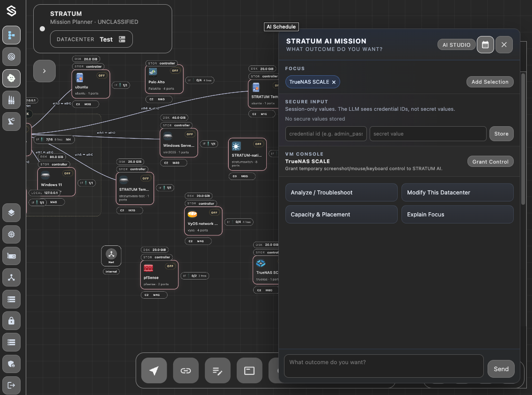The height and width of the screenshot is (395, 532).
Task: Click the Palo Alto node icon
Action: tap(153, 72)
